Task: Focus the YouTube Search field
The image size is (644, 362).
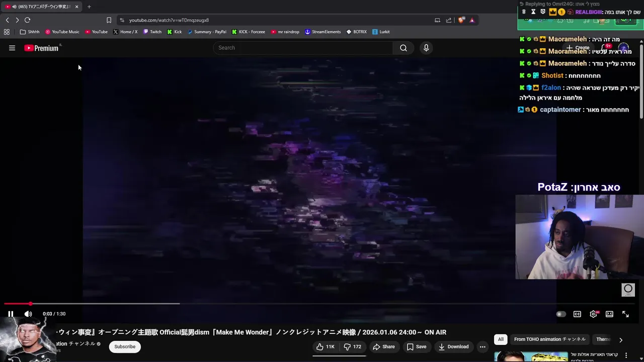Action: tap(303, 48)
